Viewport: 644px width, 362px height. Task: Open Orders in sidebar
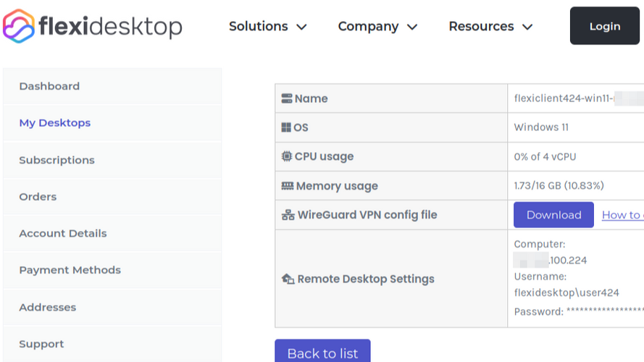coord(112,197)
